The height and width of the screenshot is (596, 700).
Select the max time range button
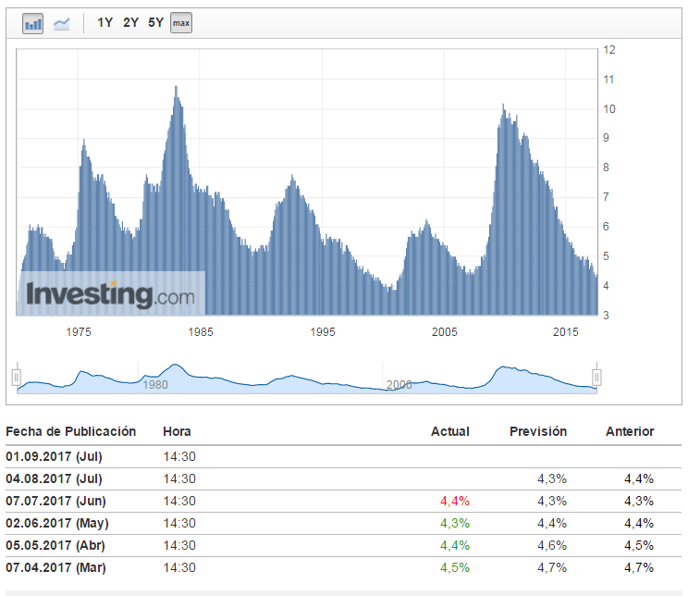click(181, 23)
